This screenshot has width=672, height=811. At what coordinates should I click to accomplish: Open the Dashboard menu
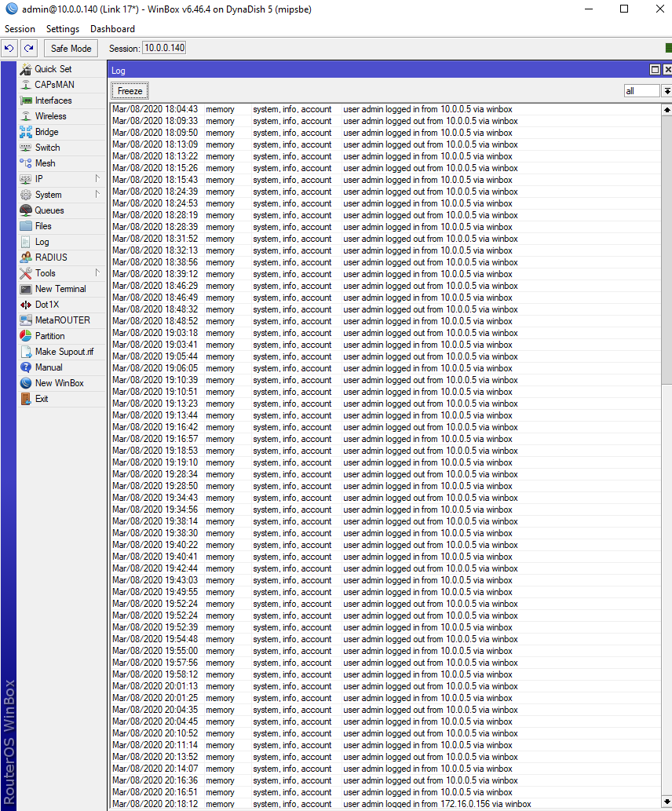point(112,29)
